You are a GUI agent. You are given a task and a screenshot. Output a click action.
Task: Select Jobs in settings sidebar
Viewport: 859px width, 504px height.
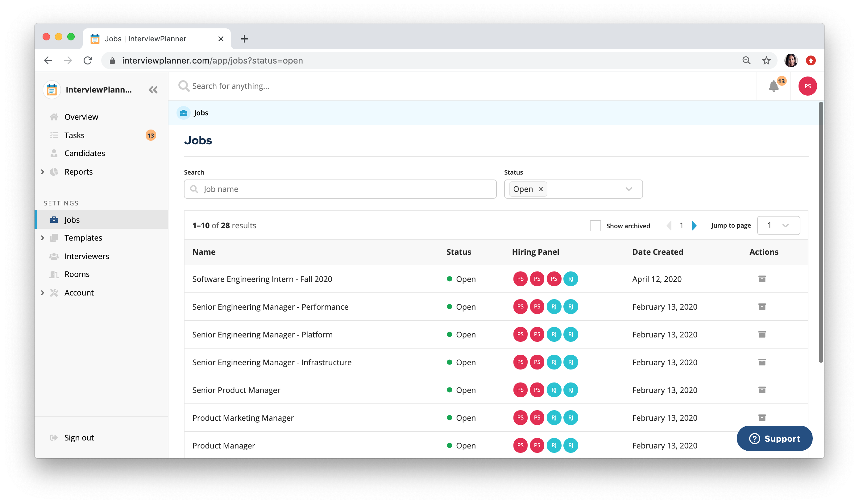click(x=101, y=219)
